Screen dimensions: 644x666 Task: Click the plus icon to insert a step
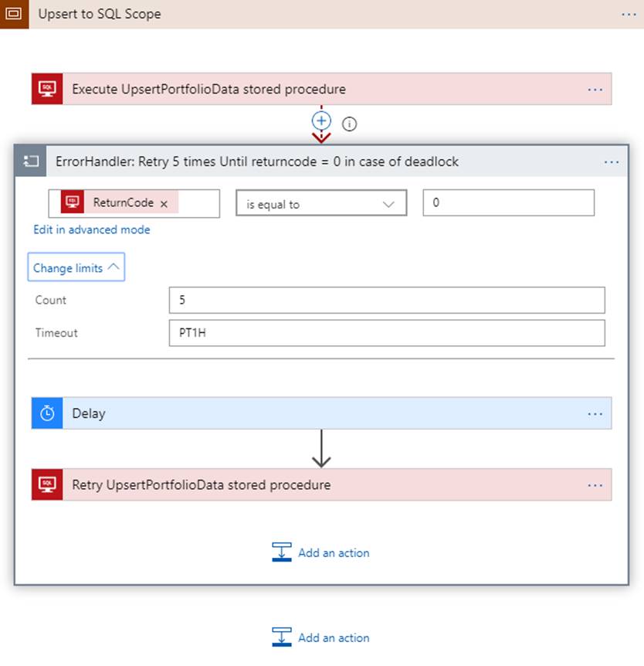click(321, 121)
